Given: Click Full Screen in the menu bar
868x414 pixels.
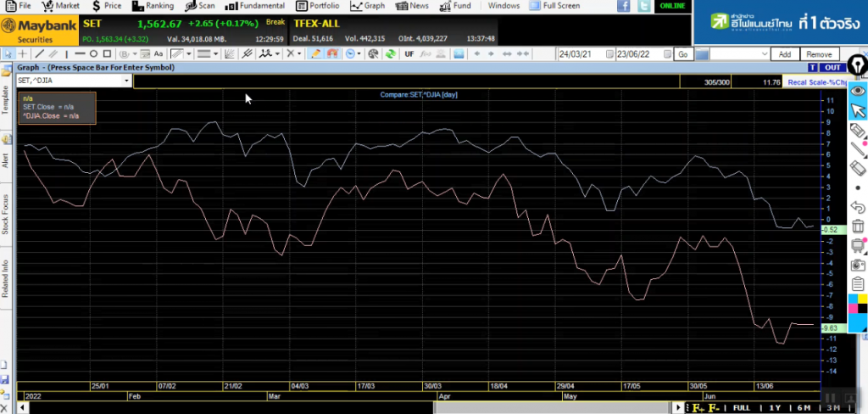Looking at the screenshot, I should 555,6.
